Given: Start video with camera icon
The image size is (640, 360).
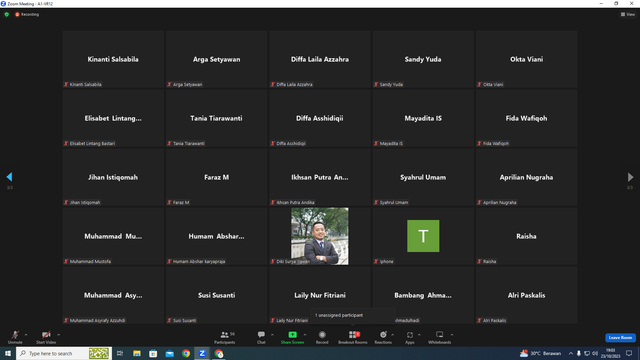Looking at the screenshot, I should click(x=46, y=337).
